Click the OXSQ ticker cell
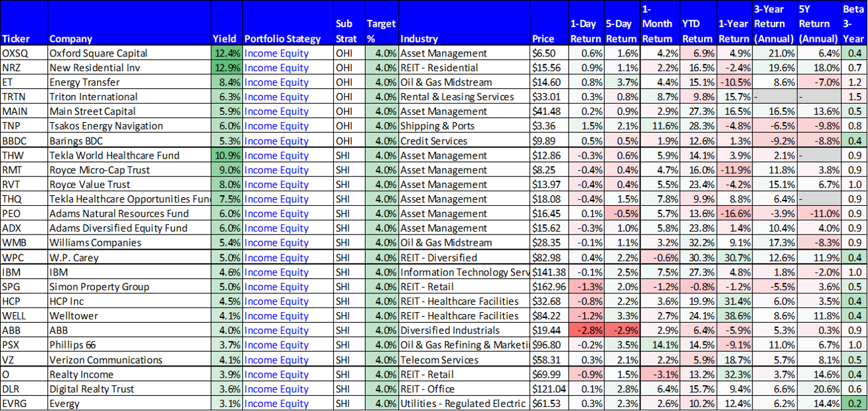 tap(24, 53)
